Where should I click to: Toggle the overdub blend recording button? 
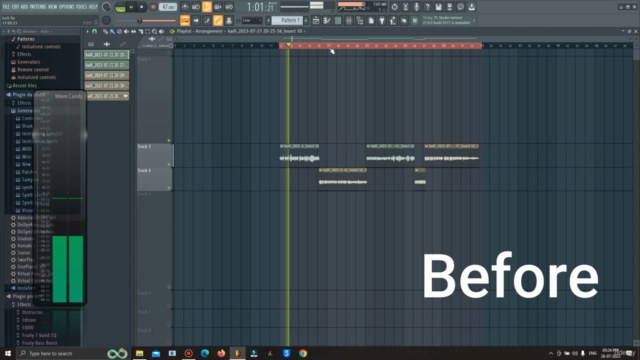click(x=218, y=7)
